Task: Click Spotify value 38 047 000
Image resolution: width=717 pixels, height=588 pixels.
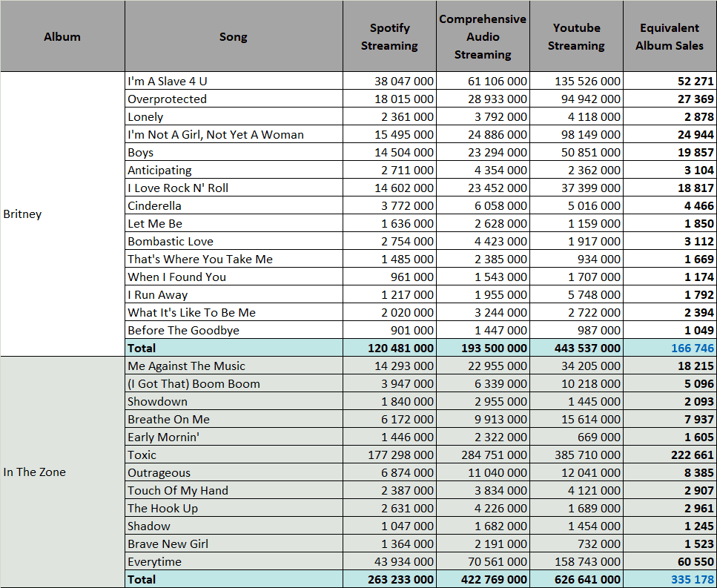Action: 389,81
